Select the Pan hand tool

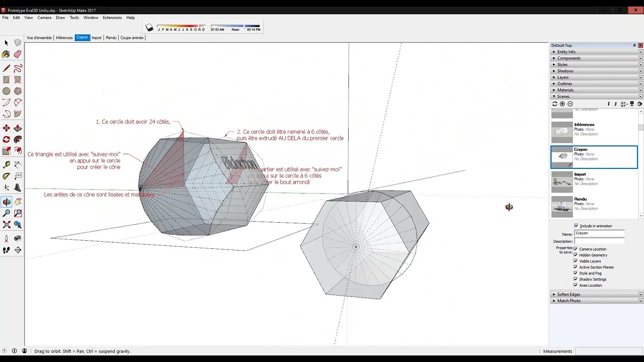(x=18, y=202)
